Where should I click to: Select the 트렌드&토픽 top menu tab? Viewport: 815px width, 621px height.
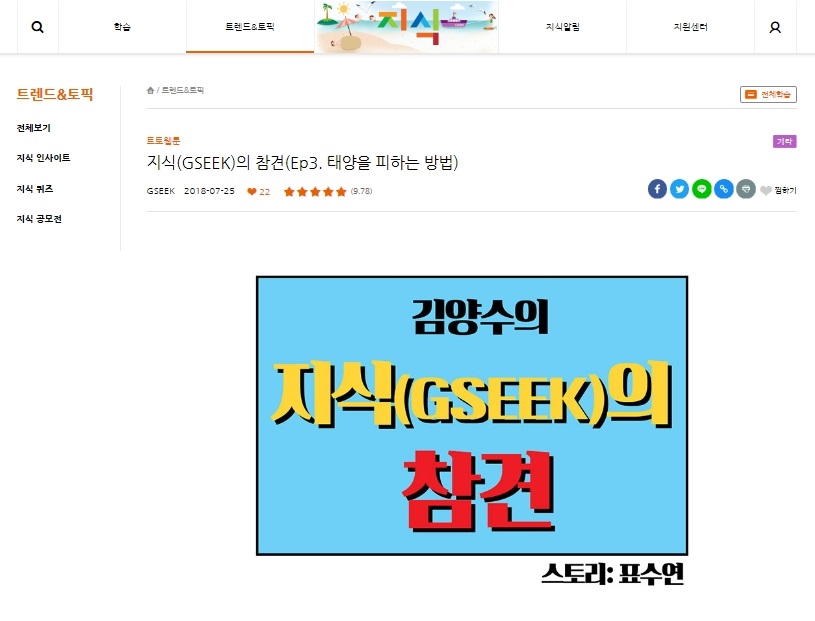(x=250, y=27)
